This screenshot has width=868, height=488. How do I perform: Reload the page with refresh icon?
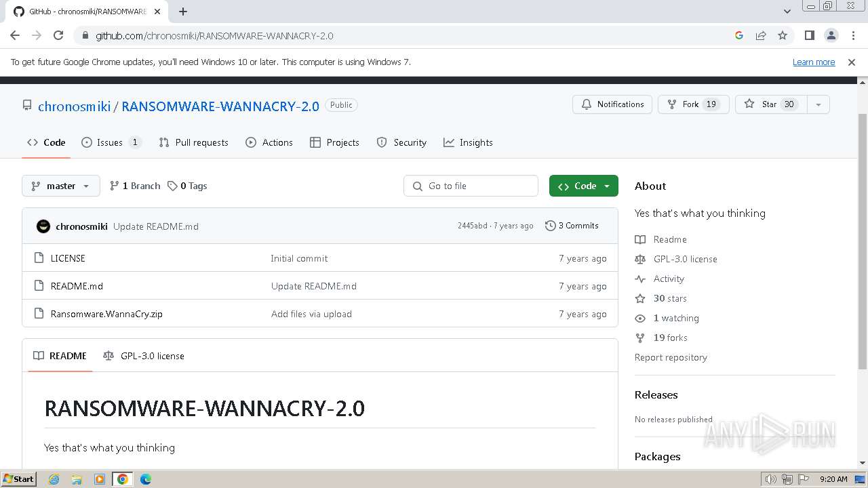pyautogui.click(x=58, y=35)
